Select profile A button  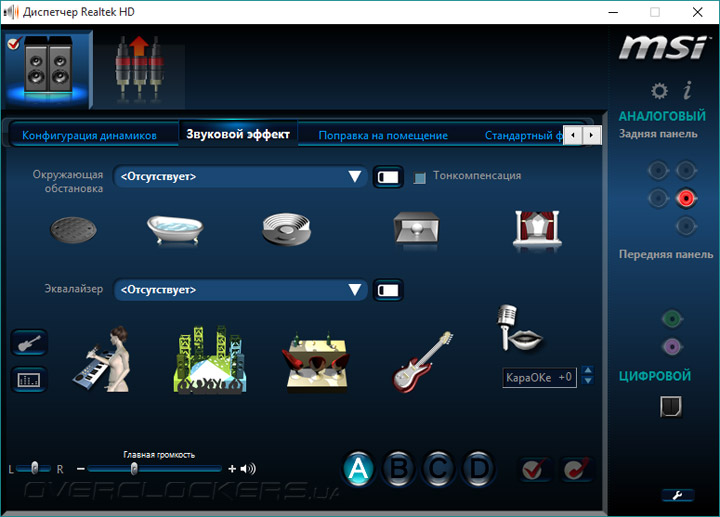pos(358,469)
